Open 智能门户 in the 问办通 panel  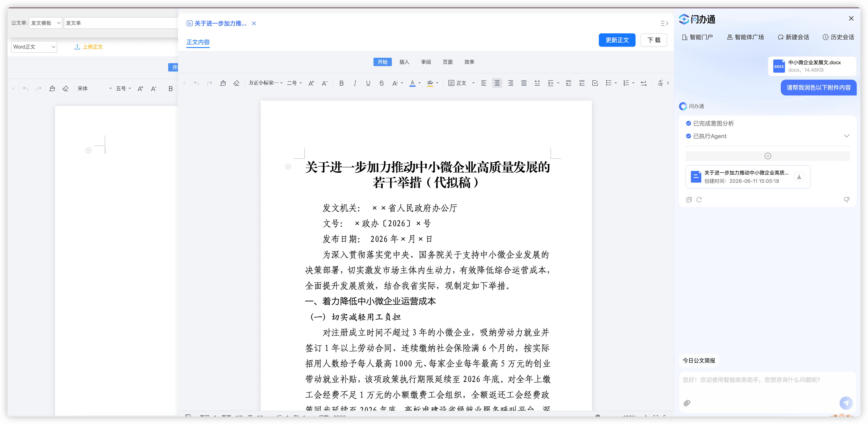pos(697,37)
